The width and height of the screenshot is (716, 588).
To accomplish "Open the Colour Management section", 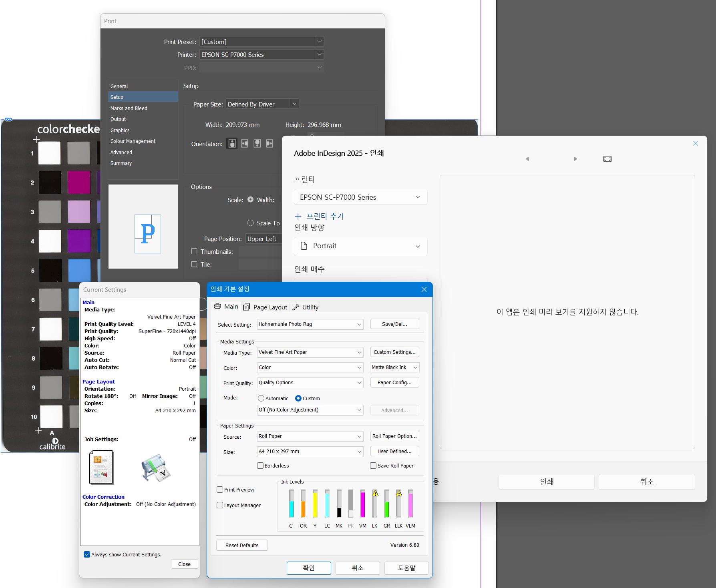I will coord(143,141).
